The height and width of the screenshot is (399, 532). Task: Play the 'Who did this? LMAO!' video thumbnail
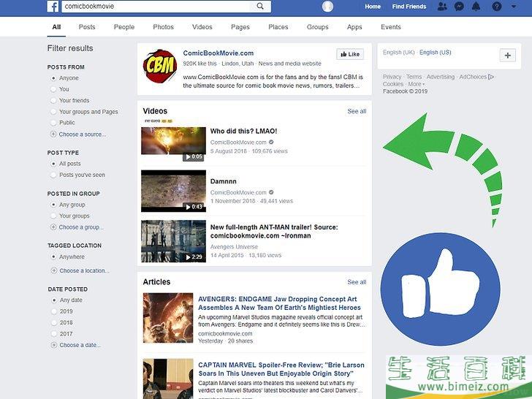coord(174,144)
